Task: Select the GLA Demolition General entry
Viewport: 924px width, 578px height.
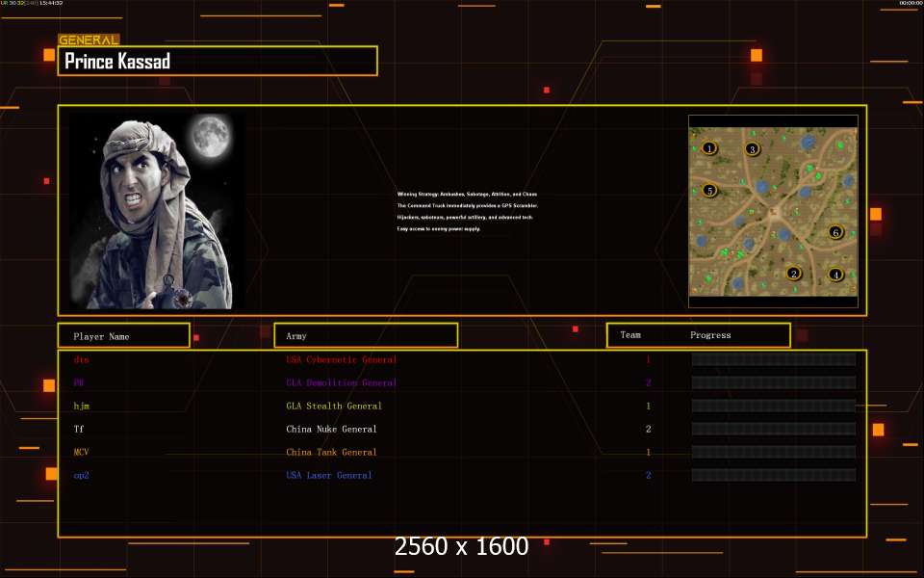Action: 341,383
